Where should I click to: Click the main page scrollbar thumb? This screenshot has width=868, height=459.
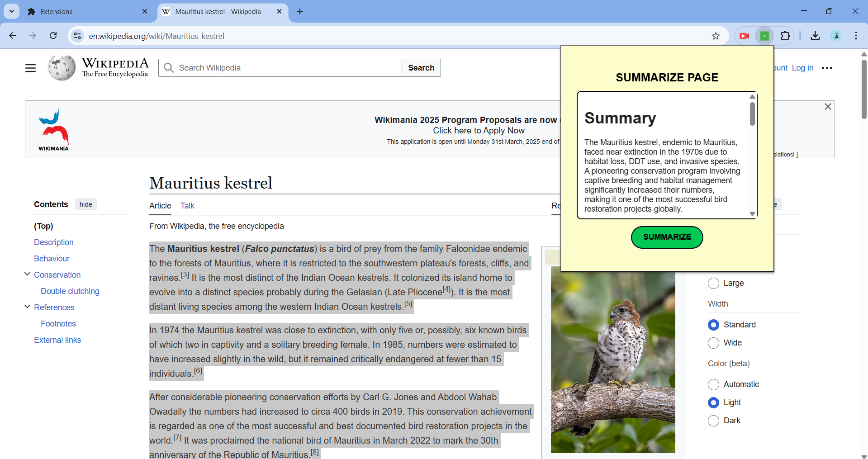pyautogui.click(x=864, y=89)
